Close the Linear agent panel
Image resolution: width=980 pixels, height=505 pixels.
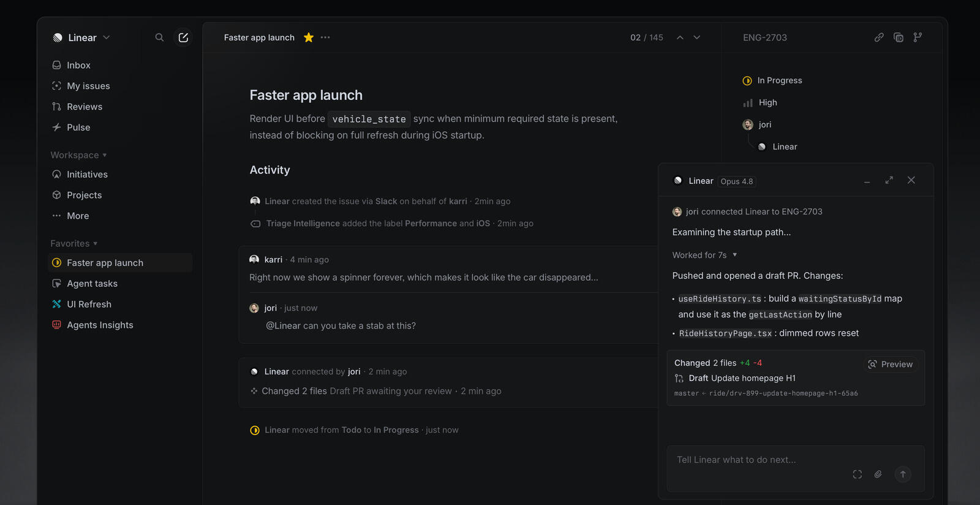click(911, 180)
